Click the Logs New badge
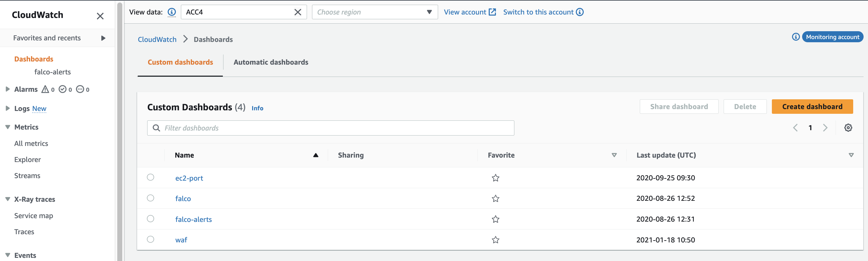Viewport: 868px width, 261px height. pos(39,108)
